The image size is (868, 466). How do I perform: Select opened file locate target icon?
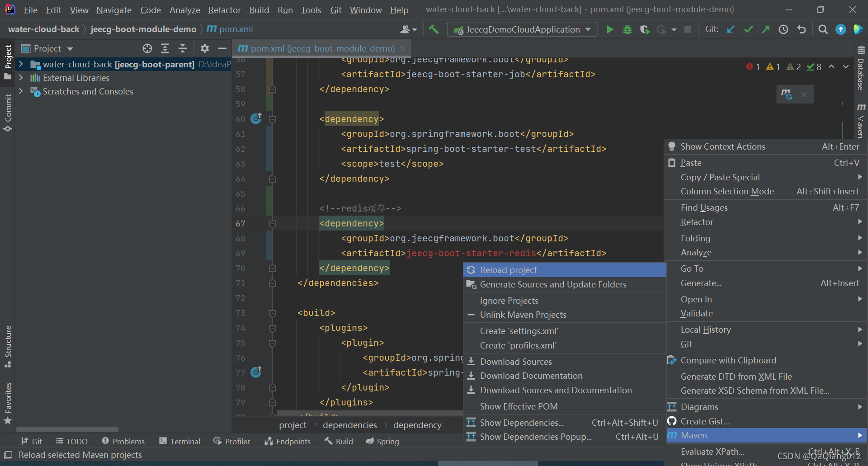point(147,48)
